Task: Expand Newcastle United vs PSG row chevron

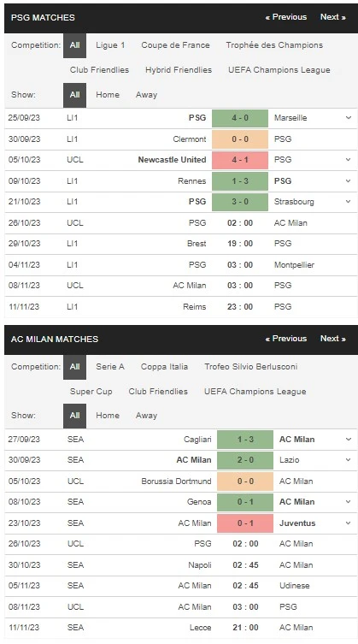Action: (348, 160)
